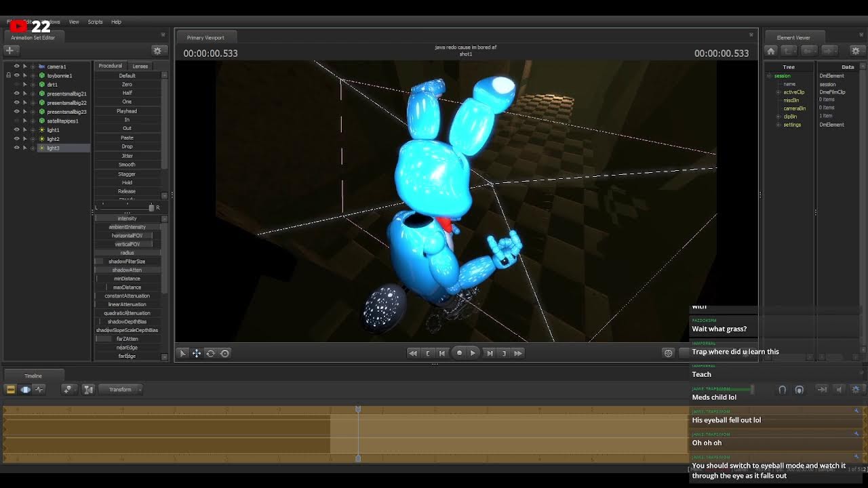Unlock toybonnie1 using its lock icon
Screen dimensions: 868x488
coord(8,75)
